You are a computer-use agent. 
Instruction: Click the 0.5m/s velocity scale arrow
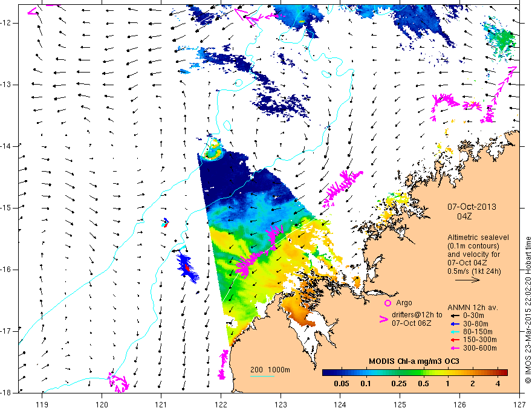click(467, 280)
